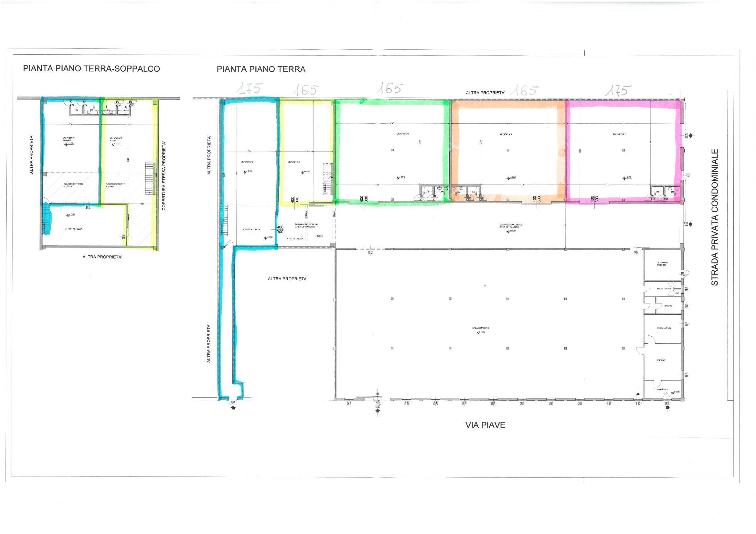Select the DEPOSITO 5 soppalco label

click(x=116, y=139)
